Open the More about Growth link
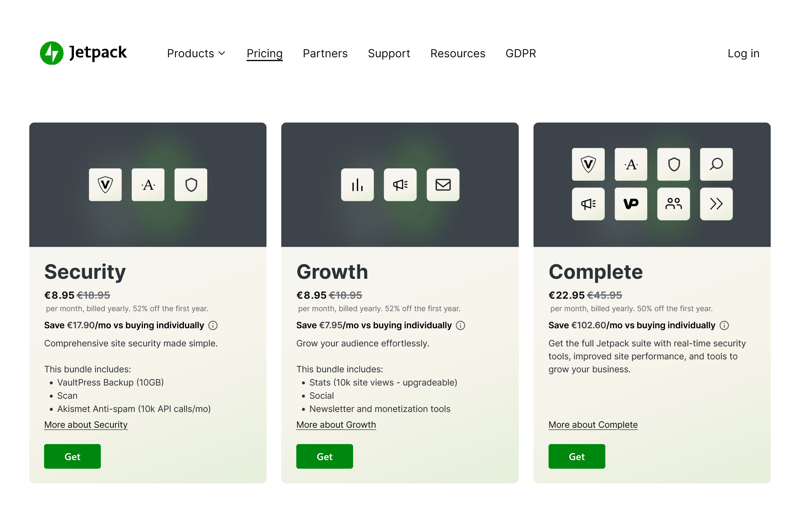Image resolution: width=800 pixels, height=513 pixels. 336,425
